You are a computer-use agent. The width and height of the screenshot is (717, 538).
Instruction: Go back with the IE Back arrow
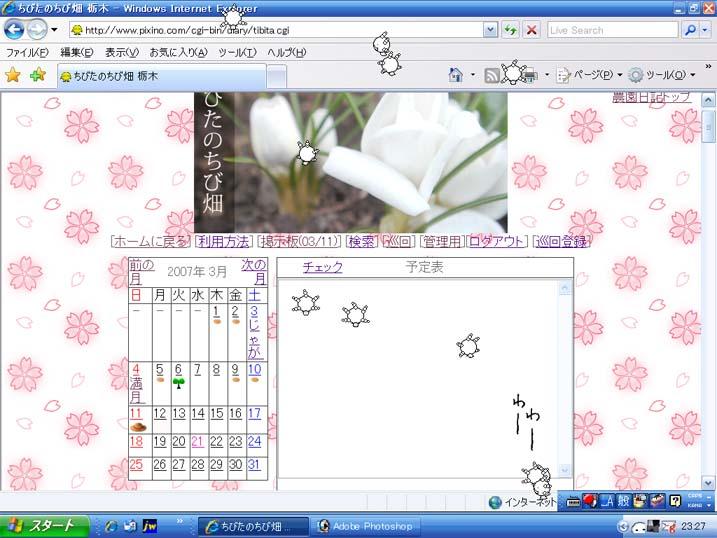[x=14, y=30]
